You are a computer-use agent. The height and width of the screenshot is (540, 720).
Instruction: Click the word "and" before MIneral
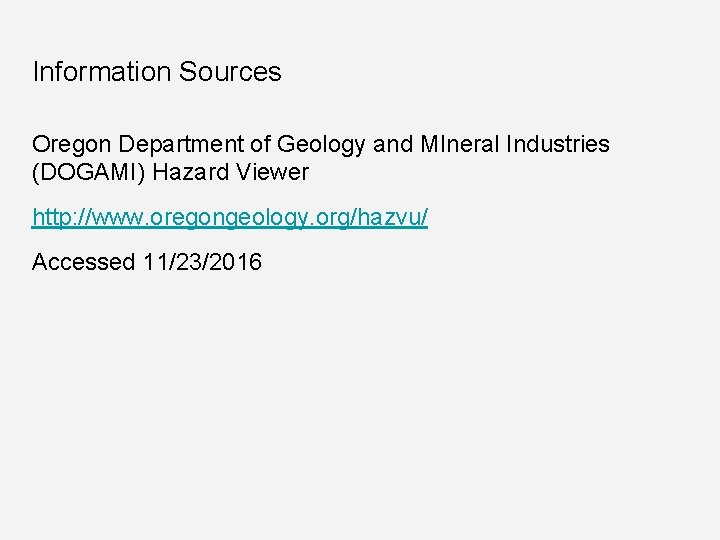tap(393, 144)
